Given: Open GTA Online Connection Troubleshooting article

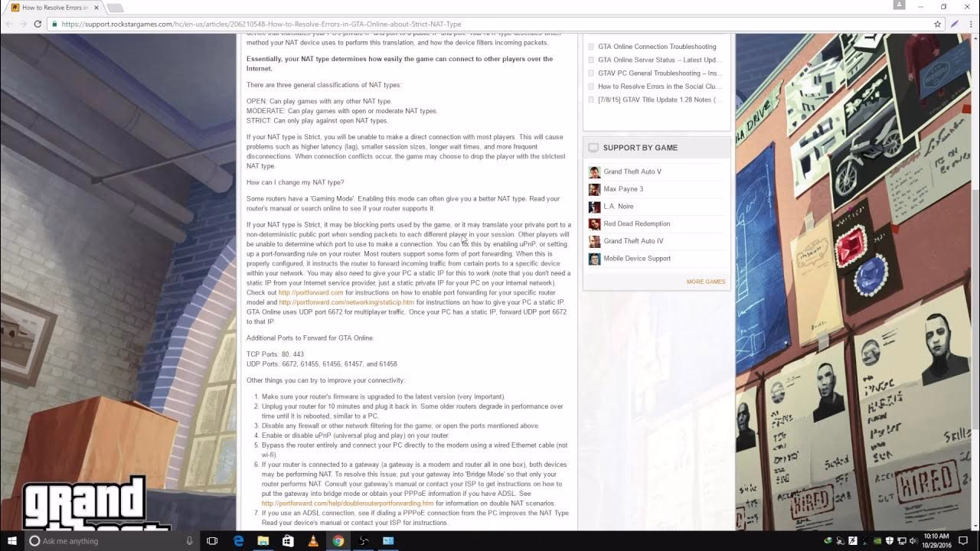Looking at the screenshot, I should pos(657,47).
